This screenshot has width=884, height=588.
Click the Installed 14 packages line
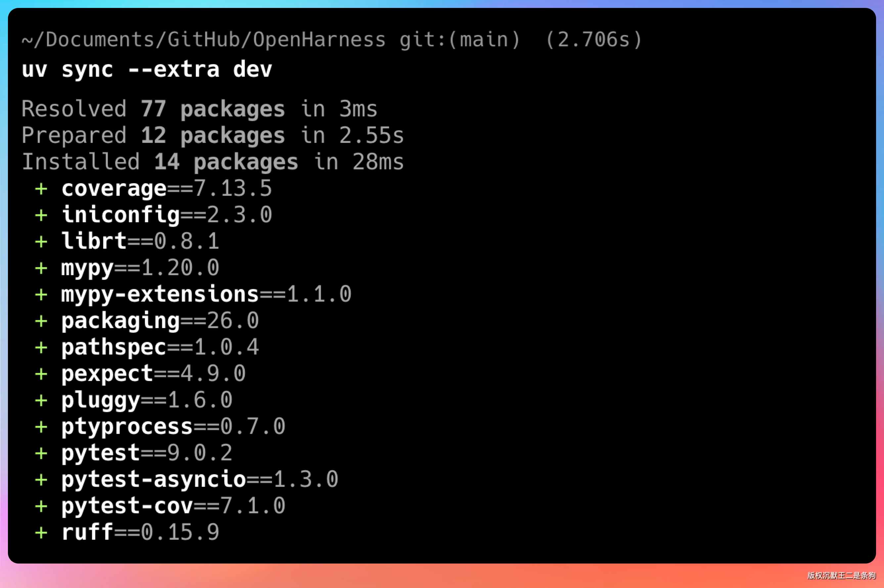(x=213, y=162)
